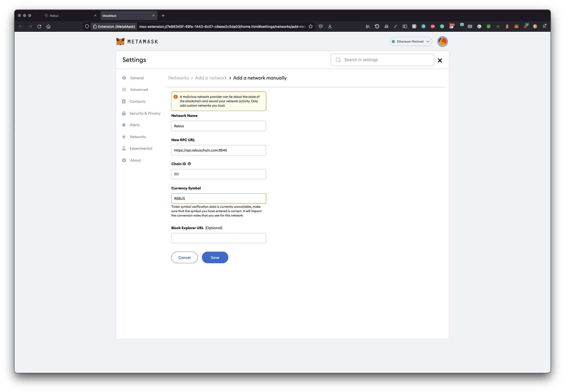Close the Rebus browser tab

pyautogui.click(x=95, y=16)
